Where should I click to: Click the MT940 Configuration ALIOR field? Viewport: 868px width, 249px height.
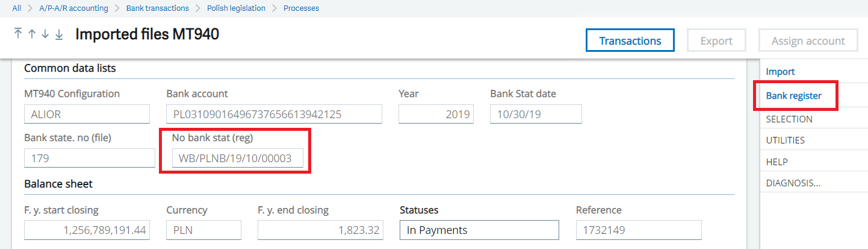click(x=87, y=114)
